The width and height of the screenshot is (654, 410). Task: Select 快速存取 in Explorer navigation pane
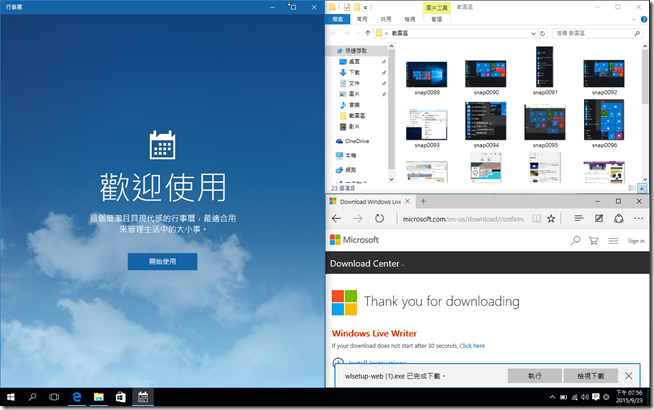[x=356, y=50]
